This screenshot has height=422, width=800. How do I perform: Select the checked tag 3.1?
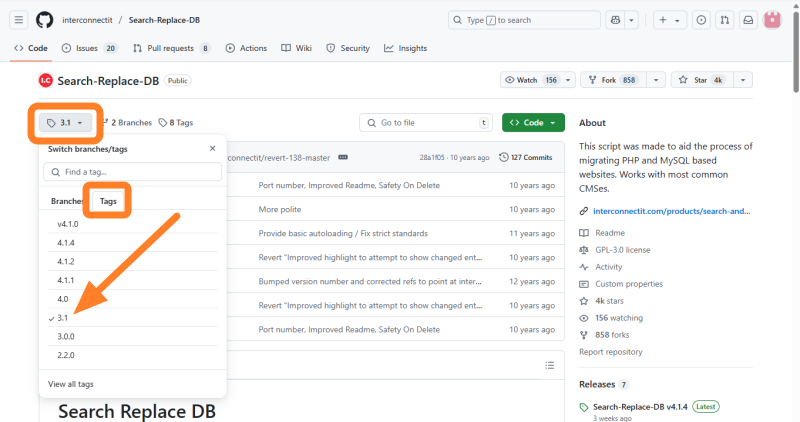tap(133, 318)
